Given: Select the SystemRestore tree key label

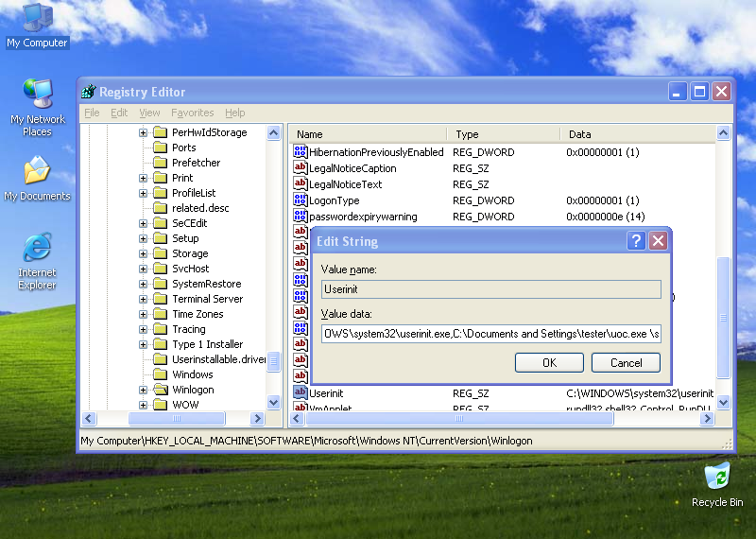Looking at the screenshot, I should click(x=206, y=284).
